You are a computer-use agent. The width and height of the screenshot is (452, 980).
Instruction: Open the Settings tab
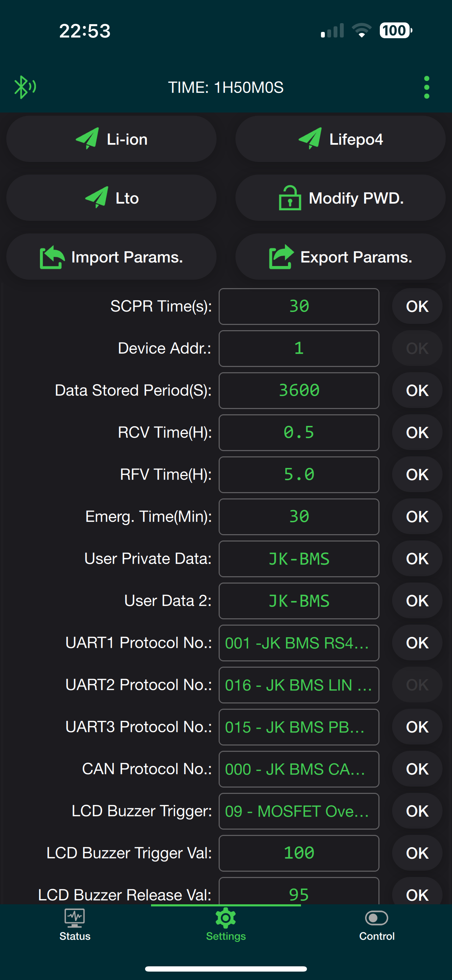[226, 925]
